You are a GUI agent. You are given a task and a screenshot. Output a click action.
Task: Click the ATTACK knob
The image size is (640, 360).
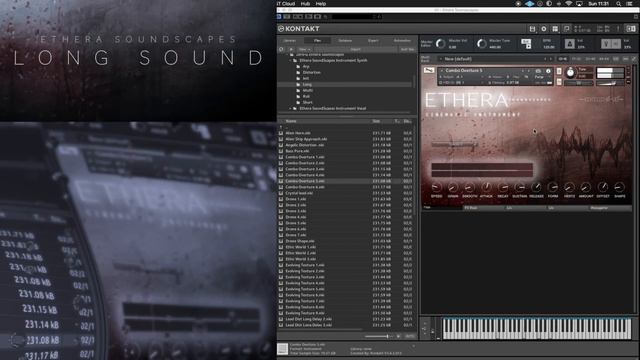486,187
